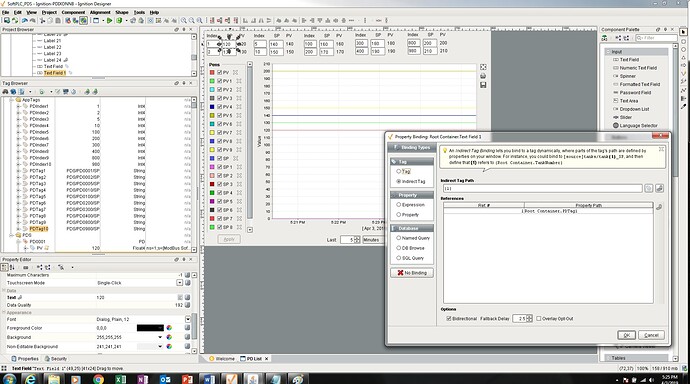Open the File menu
690x384 pixels.
tap(5, 12)
